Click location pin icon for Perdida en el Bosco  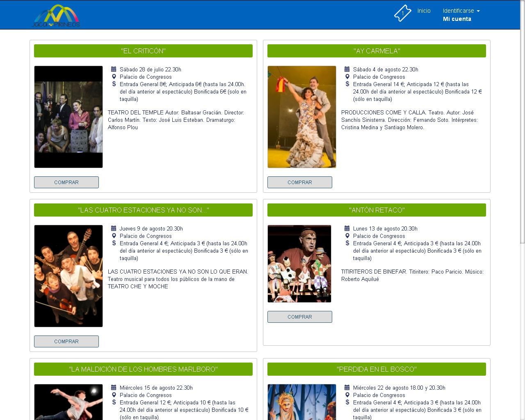(347, 395)
